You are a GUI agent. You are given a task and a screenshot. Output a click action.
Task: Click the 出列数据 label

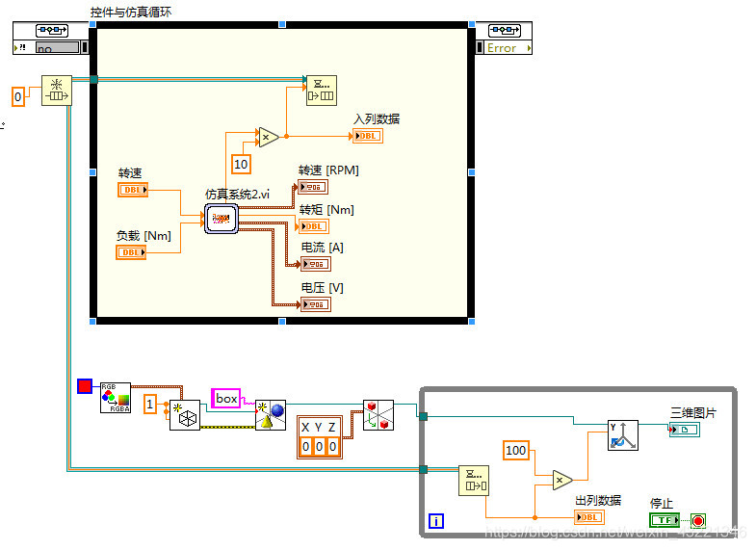point(598,500)
